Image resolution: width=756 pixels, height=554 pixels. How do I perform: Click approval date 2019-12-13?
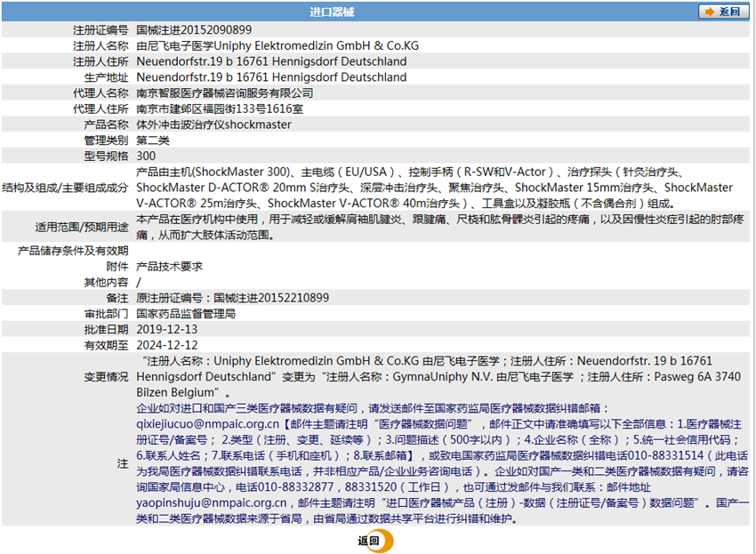pyautogui.click(x=167, y=330)
